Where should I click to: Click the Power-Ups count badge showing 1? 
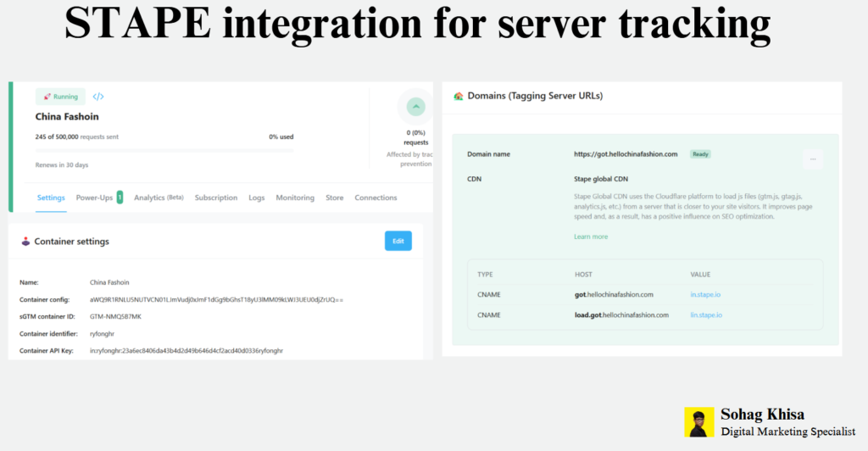120,198
